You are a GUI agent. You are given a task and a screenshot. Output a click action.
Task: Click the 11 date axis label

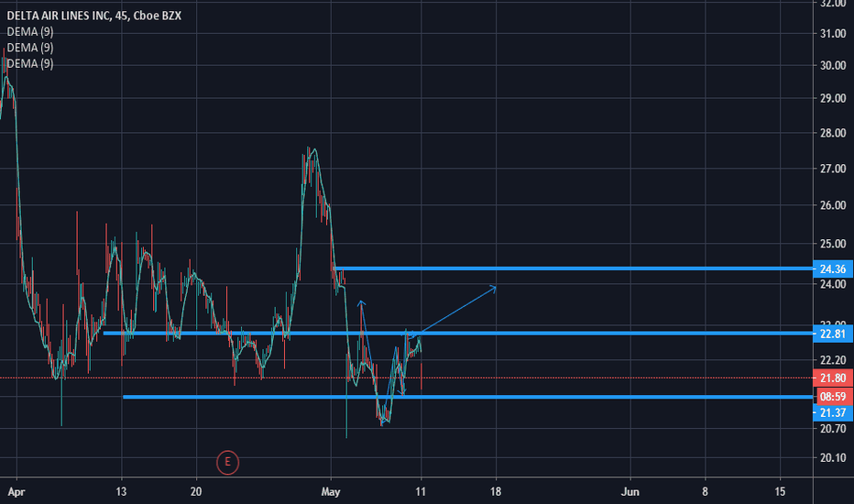[x=421, y=492]
